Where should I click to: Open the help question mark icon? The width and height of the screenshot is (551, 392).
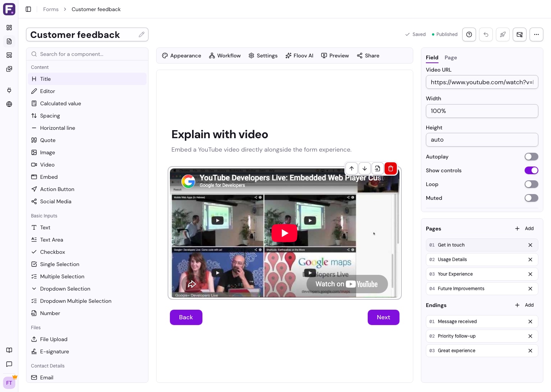(469, 34)
